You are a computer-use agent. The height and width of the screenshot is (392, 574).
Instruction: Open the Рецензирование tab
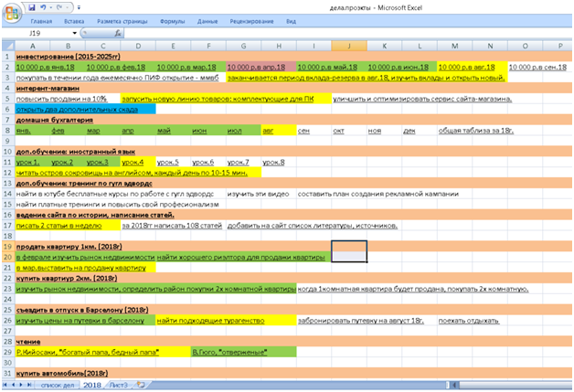point(251,22)
